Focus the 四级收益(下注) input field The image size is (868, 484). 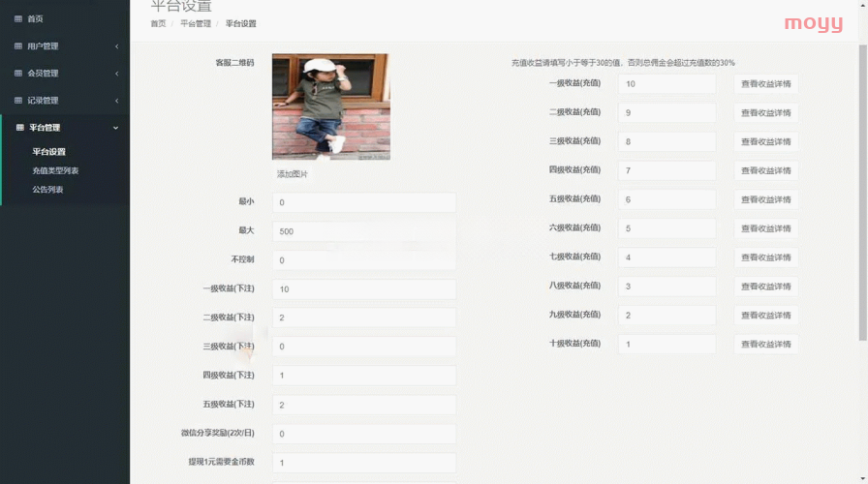pyautogui.click(x=364, y=376)
